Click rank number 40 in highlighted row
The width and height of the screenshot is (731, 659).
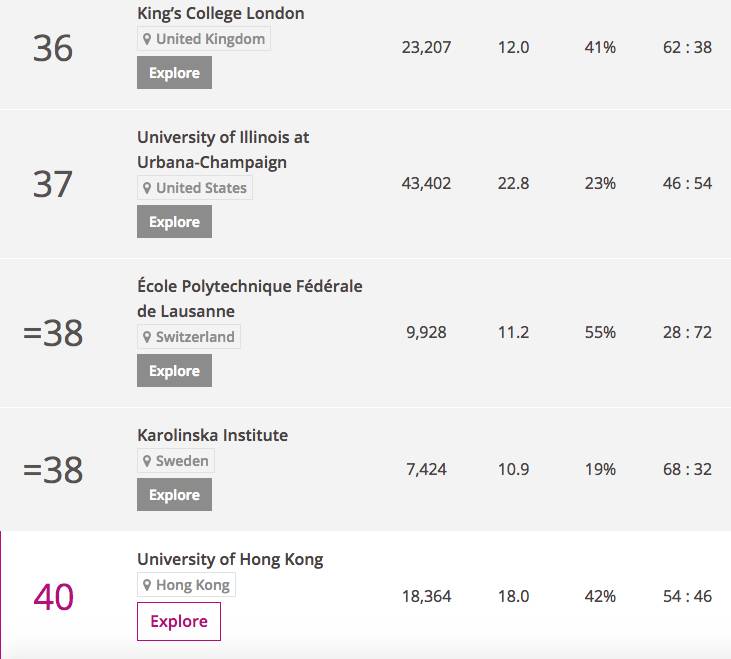[x=54, y=597]
